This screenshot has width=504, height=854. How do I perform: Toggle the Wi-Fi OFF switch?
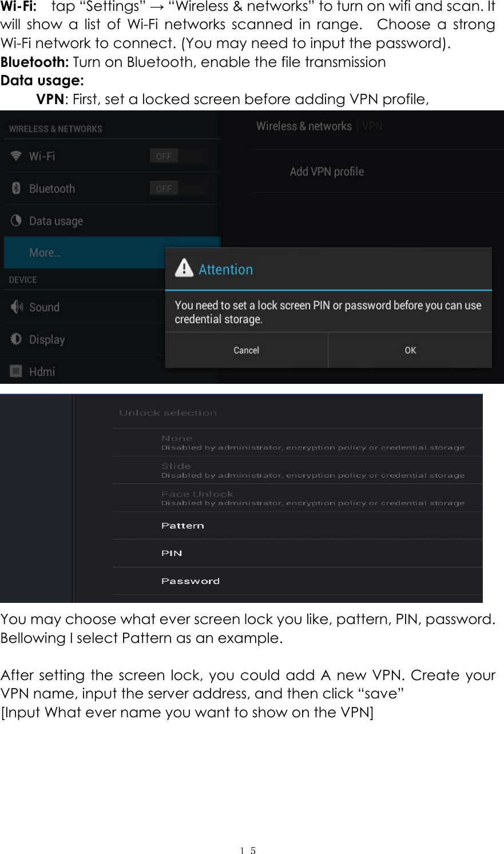tap(164, 156)
